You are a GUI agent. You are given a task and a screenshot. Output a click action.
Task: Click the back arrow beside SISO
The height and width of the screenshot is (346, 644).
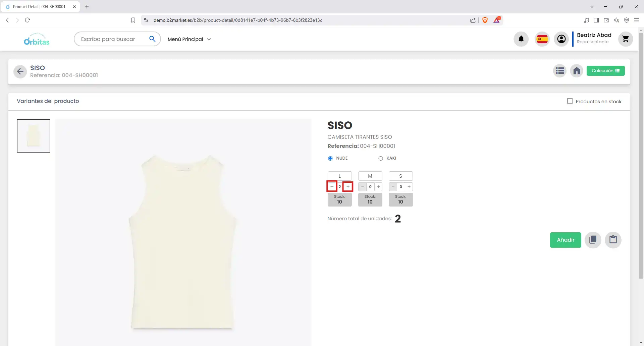[20, 71]
